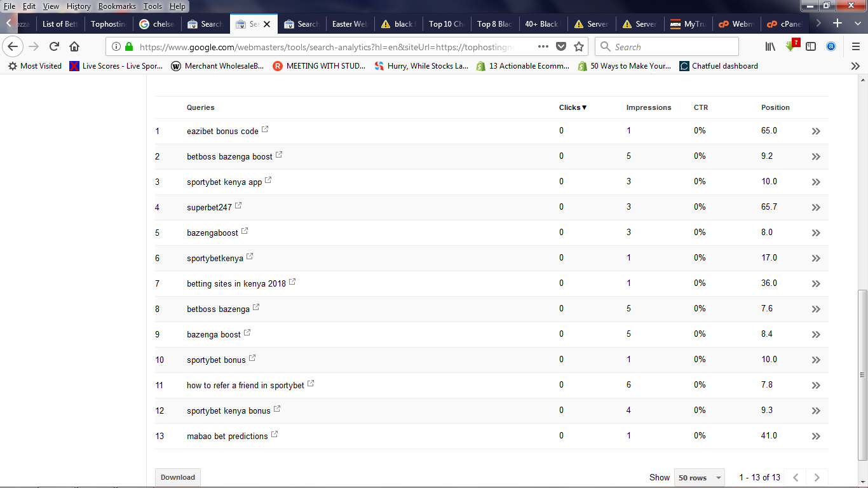Open external link icon for bazengaboost
The width and height of the screenshot is (868, 488).
tap(245, 231)
